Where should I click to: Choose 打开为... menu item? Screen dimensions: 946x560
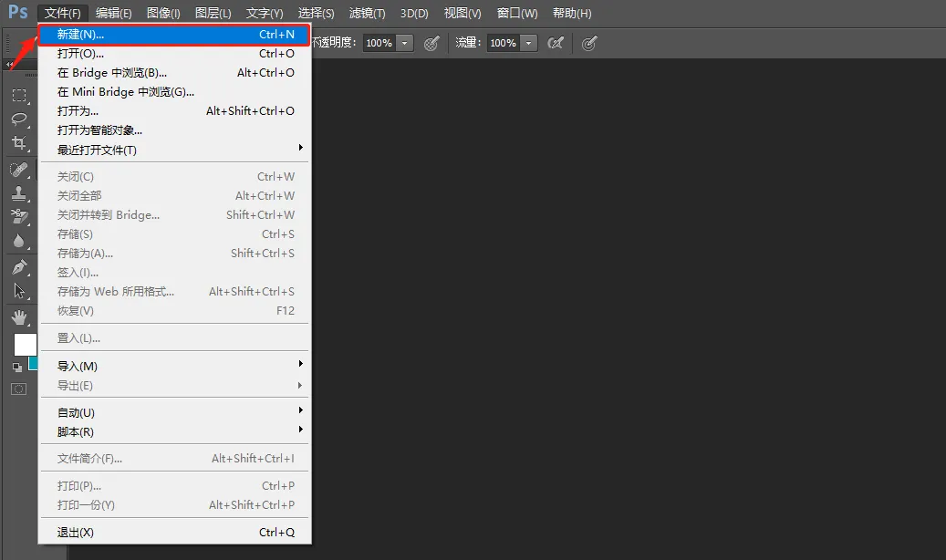point(175,111)
